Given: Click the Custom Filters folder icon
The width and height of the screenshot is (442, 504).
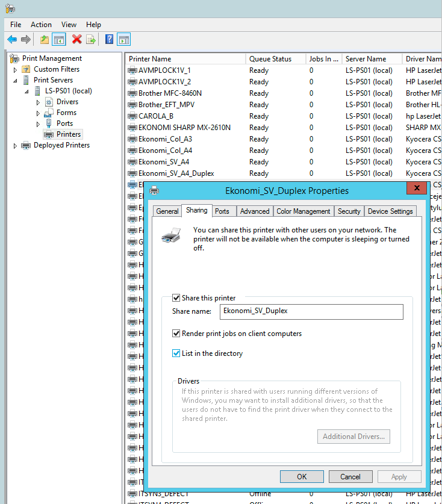Looking at the screenshot, I should [x=26, y=69].
